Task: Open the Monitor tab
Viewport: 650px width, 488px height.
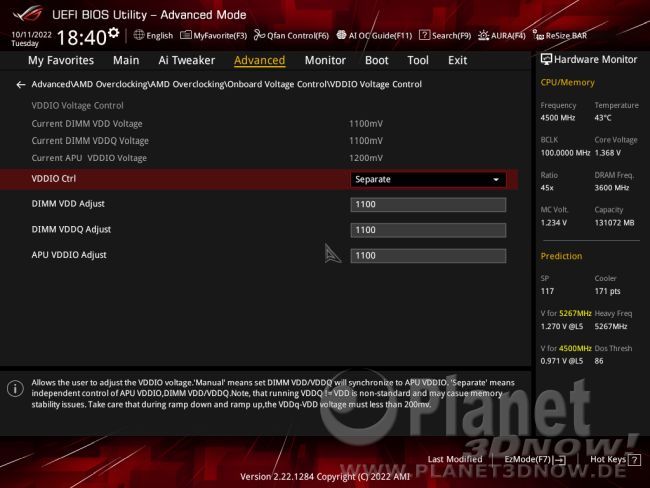Action: tap(325, 61)
